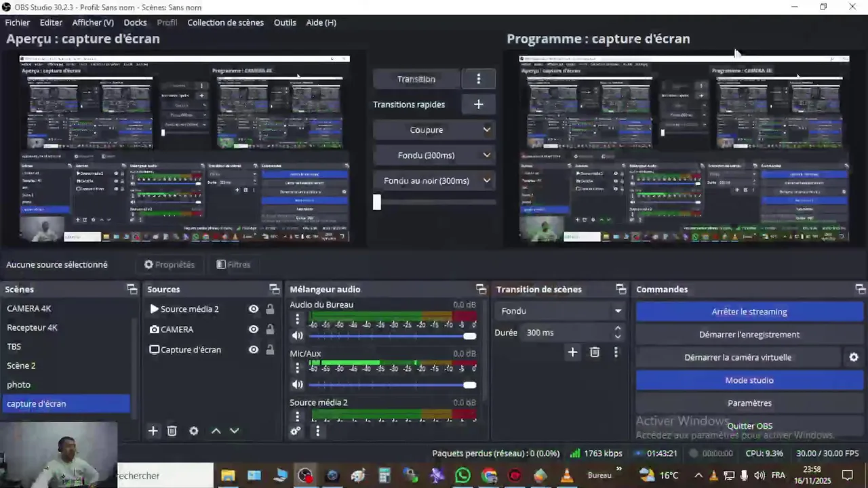Open scene transition three-dot properties menu

[x=616, y=352]
